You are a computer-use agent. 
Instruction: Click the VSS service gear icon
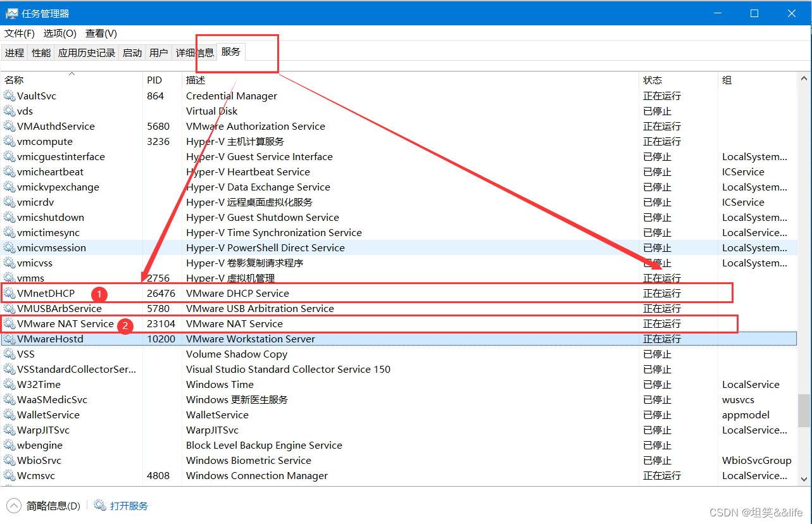pyautogui.click(x=9, y=354)
